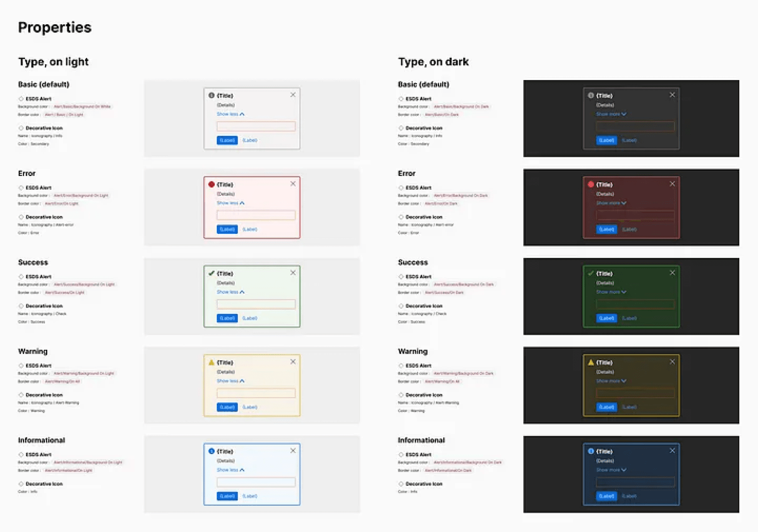The image size is (758, 532).
Task: Click the green check icon in light Success alert
Action: pos(211,273)
